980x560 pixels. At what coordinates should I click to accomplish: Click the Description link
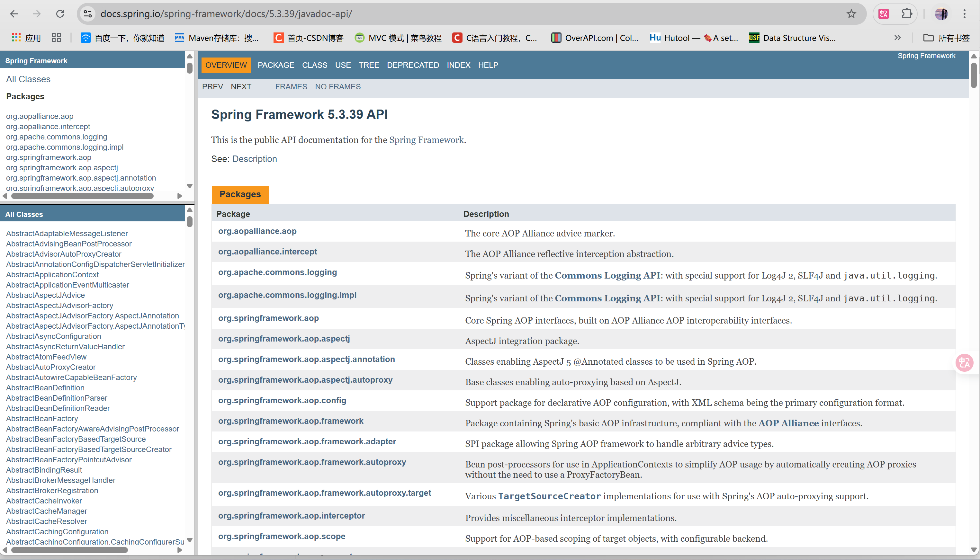(254, 159)
